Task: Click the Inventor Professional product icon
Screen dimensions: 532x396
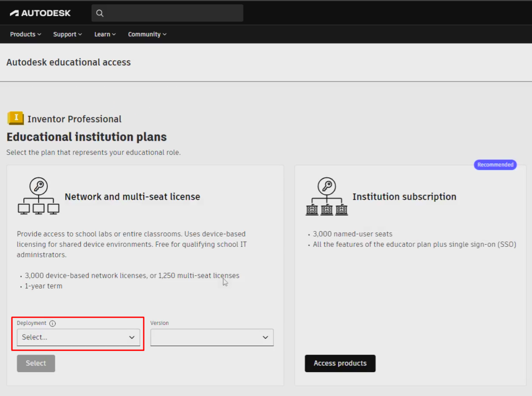Action: (16, 118)
